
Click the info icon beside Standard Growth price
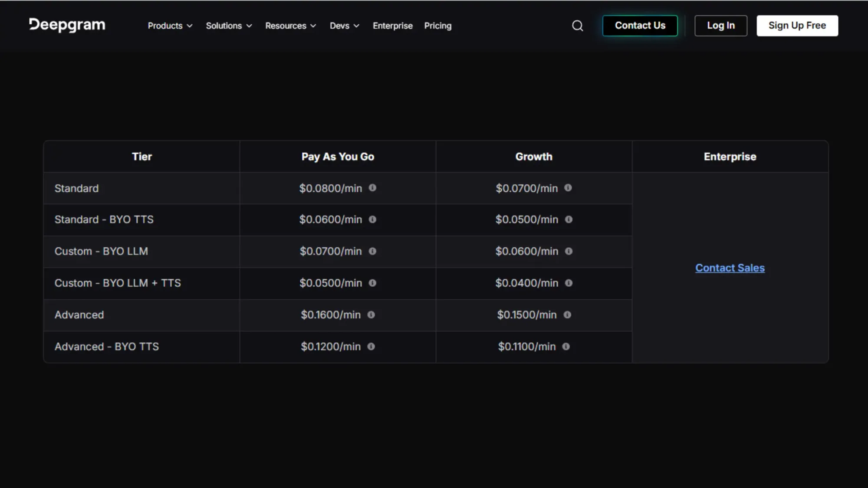point(569,188)
